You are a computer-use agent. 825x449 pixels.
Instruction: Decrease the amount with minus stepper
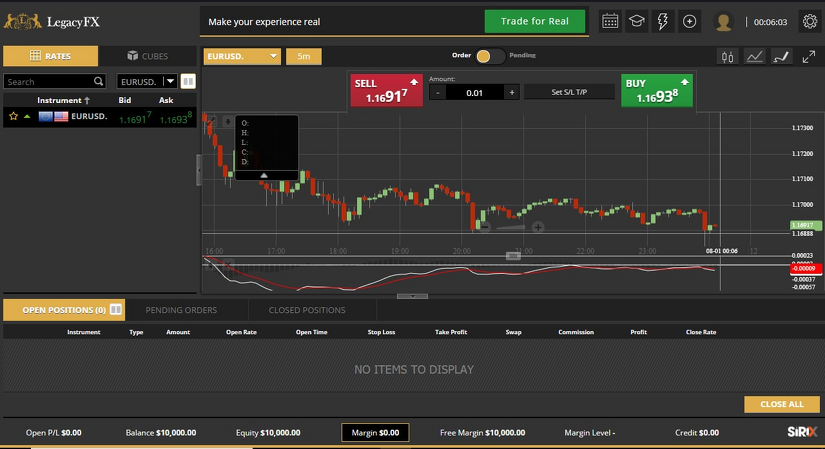pos(438,93)
